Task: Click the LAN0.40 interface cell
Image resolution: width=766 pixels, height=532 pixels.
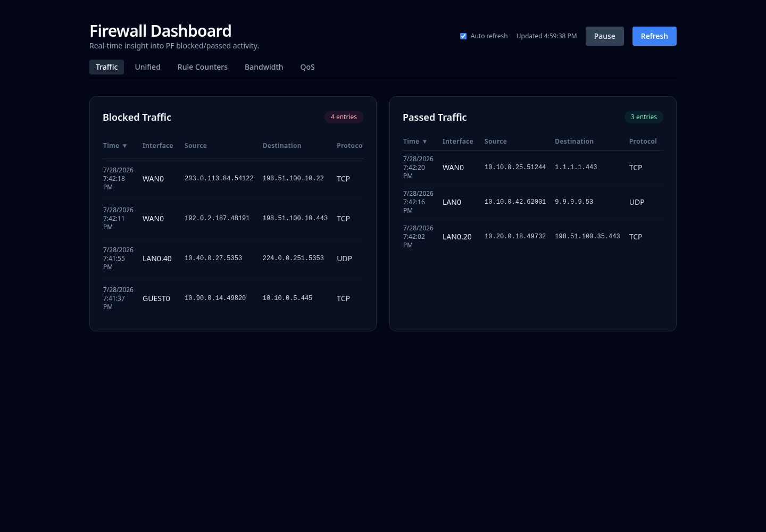Action: [x=157, y=259]
